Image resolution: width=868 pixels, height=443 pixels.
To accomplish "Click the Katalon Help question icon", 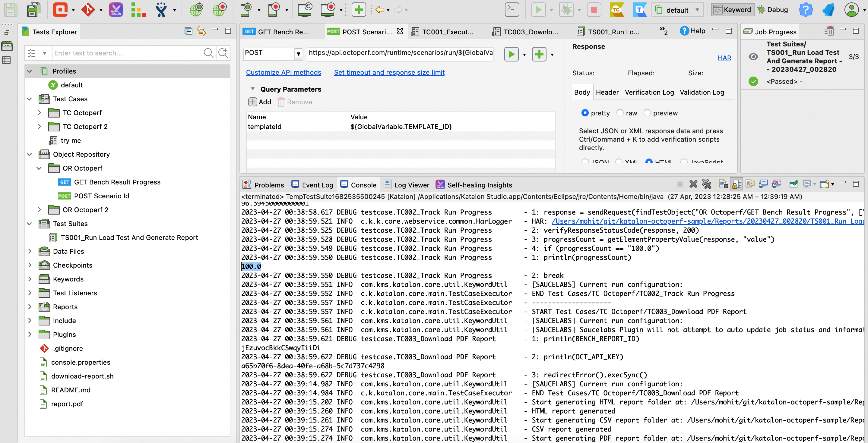I will [x=805, y=9].
